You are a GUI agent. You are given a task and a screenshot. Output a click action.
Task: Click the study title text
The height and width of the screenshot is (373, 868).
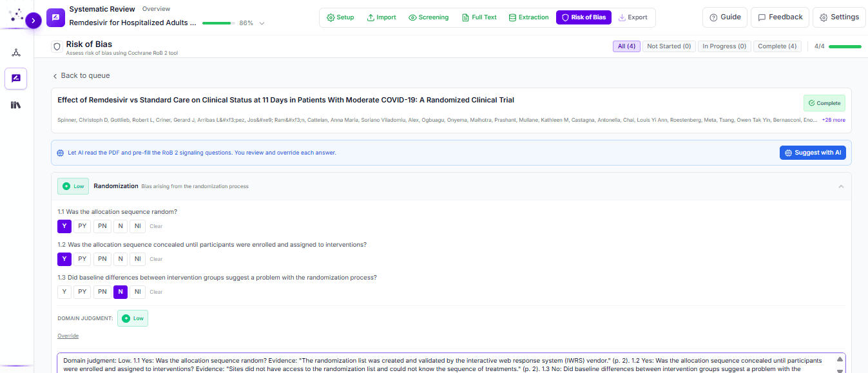tap(286, 100)
